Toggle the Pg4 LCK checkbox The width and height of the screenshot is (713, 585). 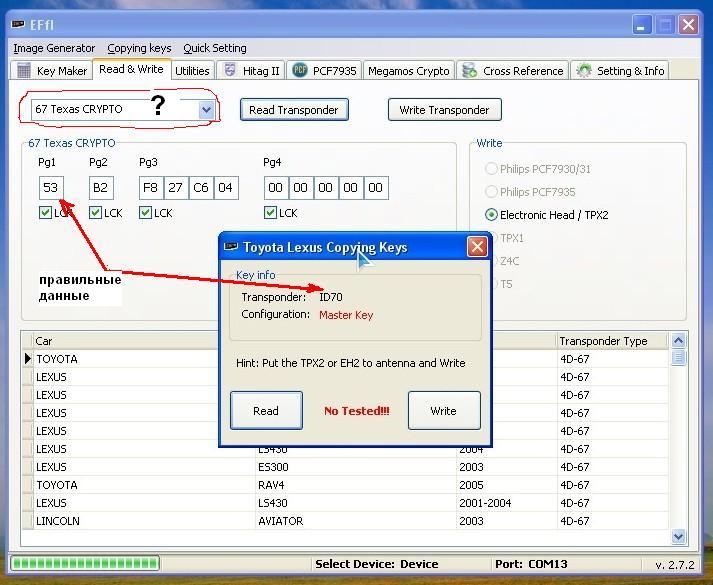pyautogui.click(x=270, y=213)
